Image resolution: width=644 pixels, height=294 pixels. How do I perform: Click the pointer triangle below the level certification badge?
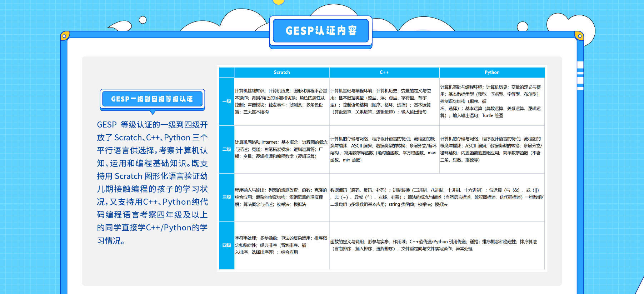[153, 112]
